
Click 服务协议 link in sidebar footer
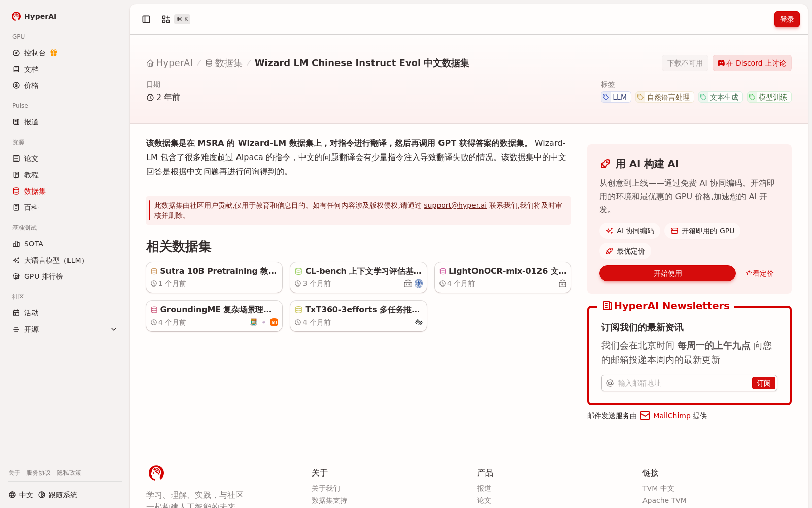39,473
